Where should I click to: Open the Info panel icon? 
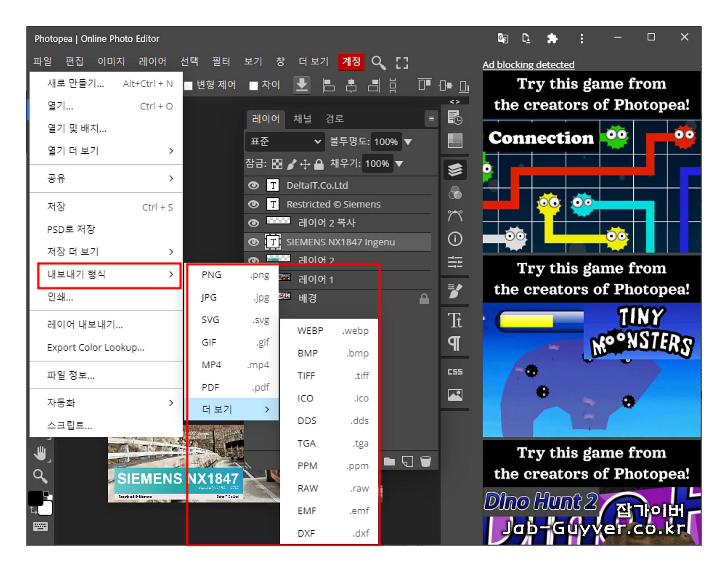click(x=455, y=239)
